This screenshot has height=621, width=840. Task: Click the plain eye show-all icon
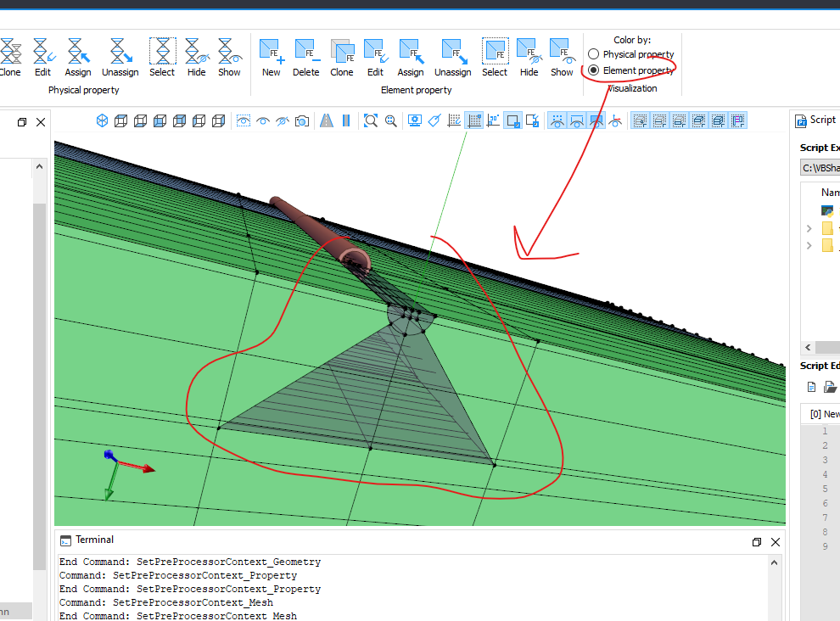pos(262,121)
